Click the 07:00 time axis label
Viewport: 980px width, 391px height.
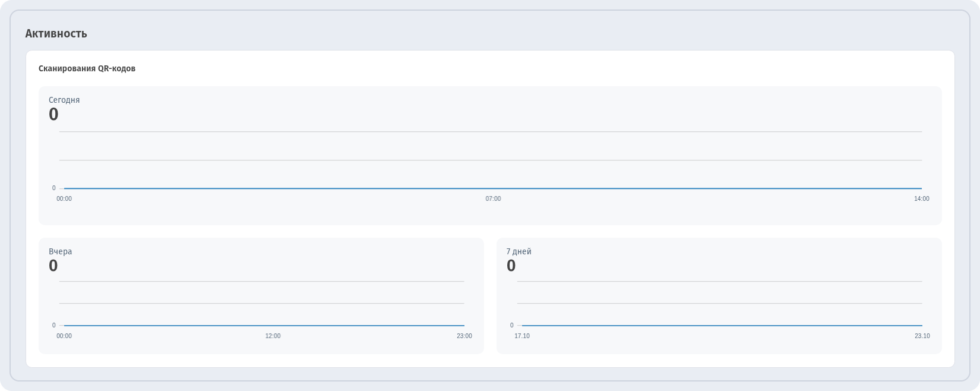493,198
